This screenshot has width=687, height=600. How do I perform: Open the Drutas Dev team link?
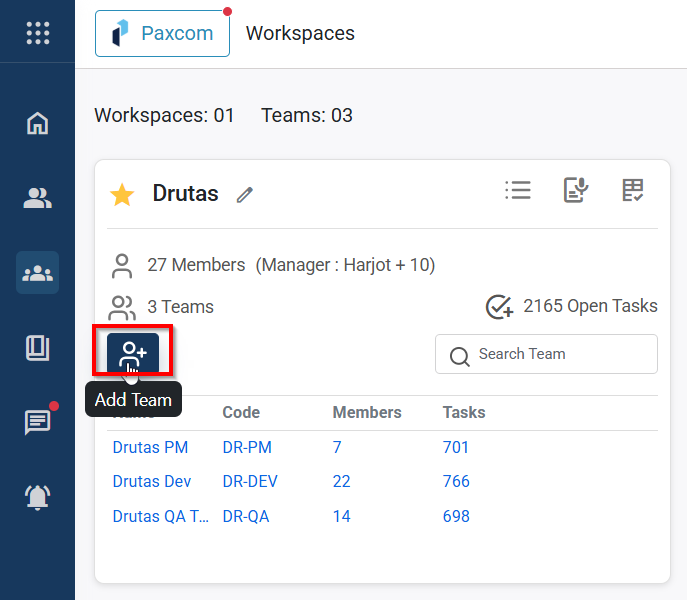151,481
